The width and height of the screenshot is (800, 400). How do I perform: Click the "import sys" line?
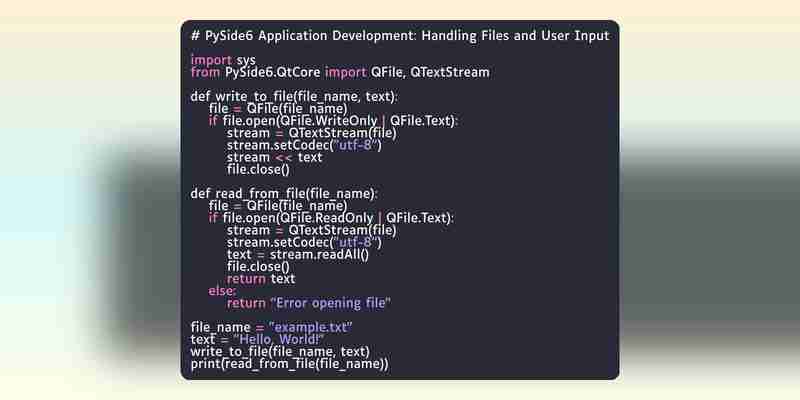[223, 60]
